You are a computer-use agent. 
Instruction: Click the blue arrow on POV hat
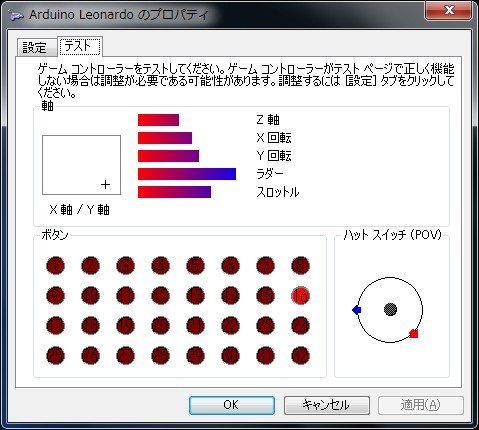[356, 310]
